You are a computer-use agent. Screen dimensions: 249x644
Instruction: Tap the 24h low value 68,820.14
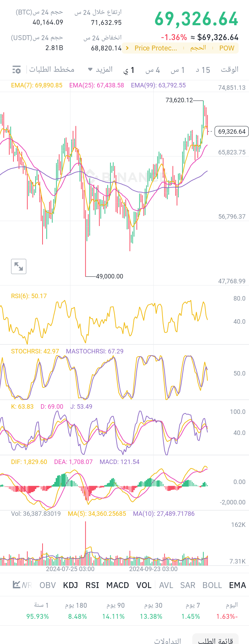click(106, 48)
